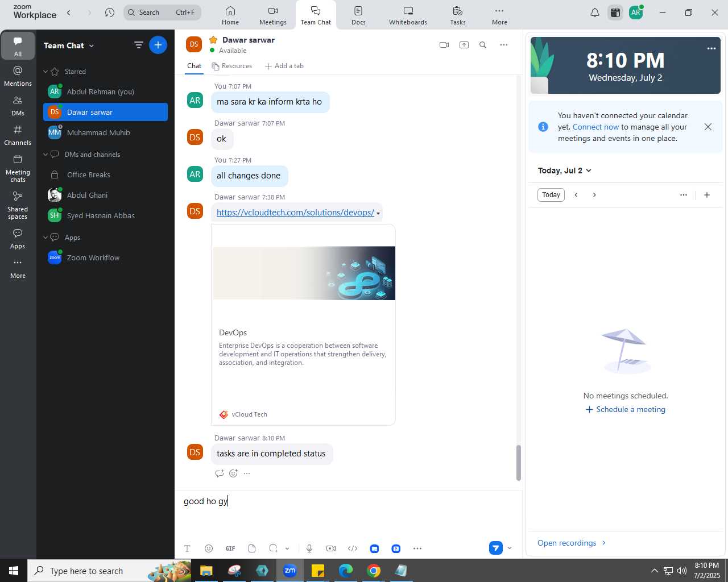Search within this chat using magnifier icon

pos(483,45)
